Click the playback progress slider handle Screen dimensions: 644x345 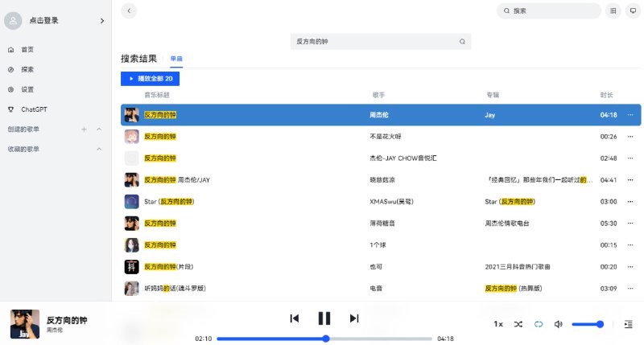point(326,339)
